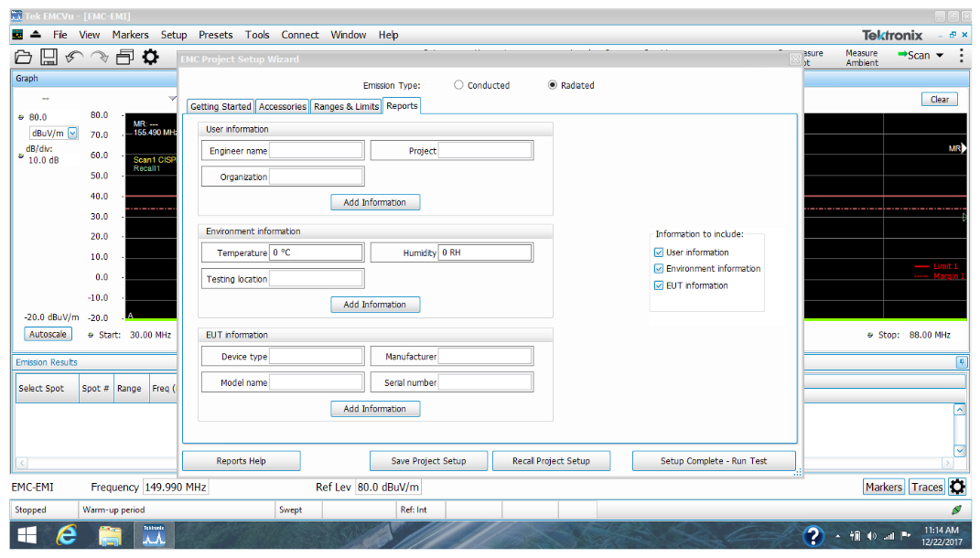980x558 pixels.
Task: Click the redo arrow icon
Action: pos(99,57)
